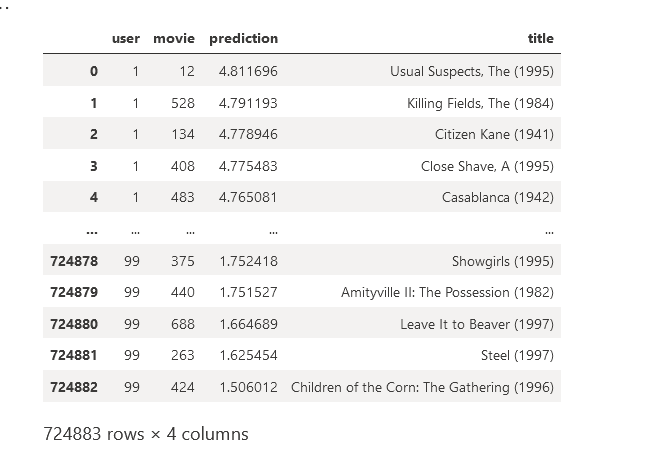Click the 'Close Shave, A (1995)' cell
The width and height of the screenshot is (649, 464).
(487, 166)
